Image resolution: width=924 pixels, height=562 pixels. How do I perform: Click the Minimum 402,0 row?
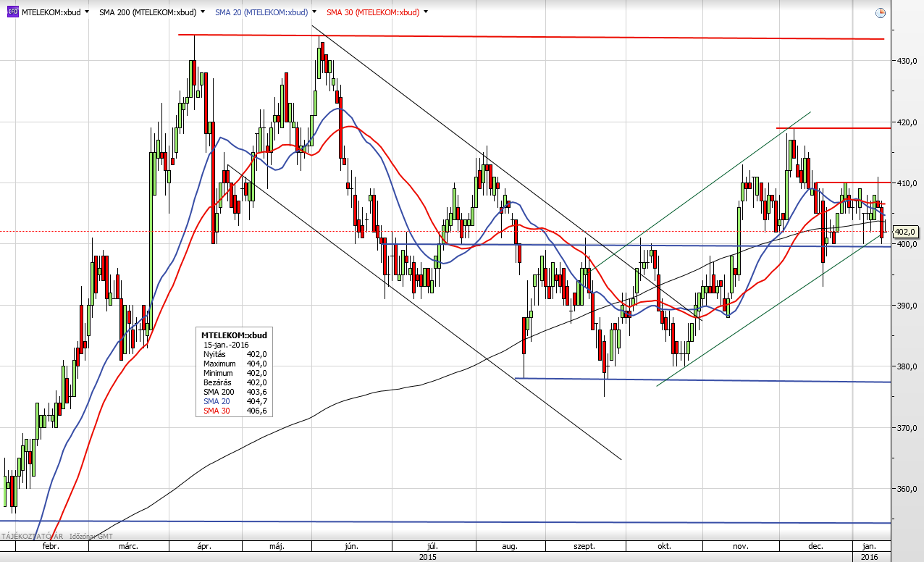234,373
